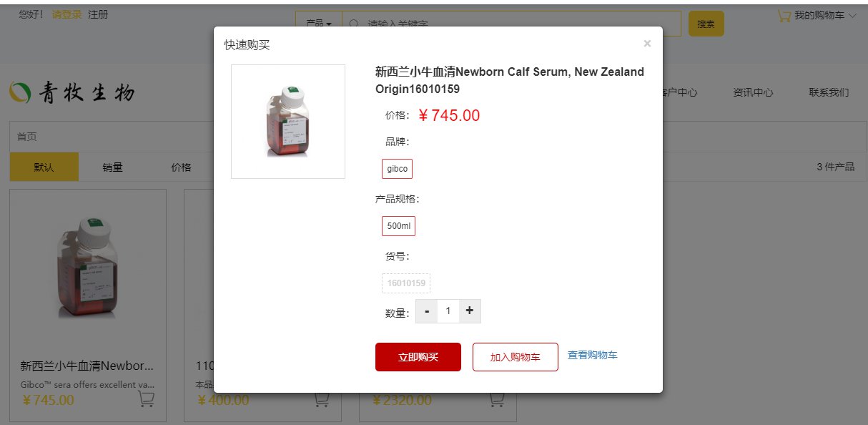868x425 pixels.
Task: Select the gibco brand option
Action: pyautogui.click(x=397, y=169)
